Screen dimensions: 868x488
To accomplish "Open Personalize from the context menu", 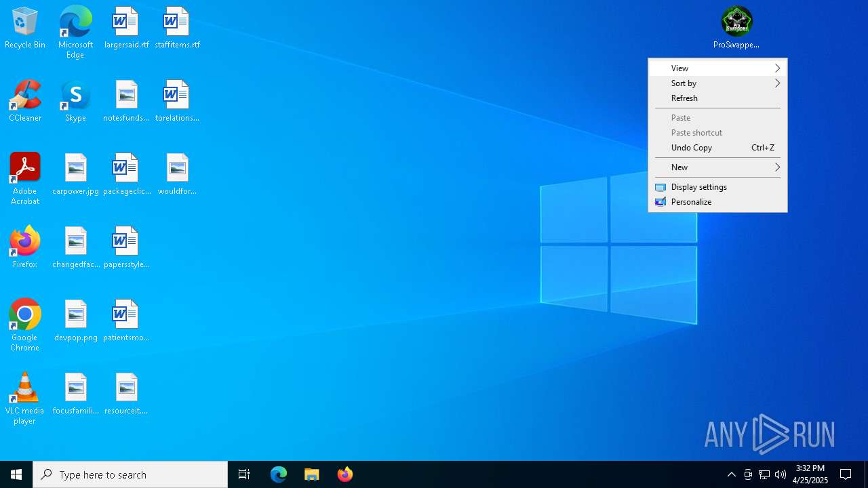I will tap(717, 202).
